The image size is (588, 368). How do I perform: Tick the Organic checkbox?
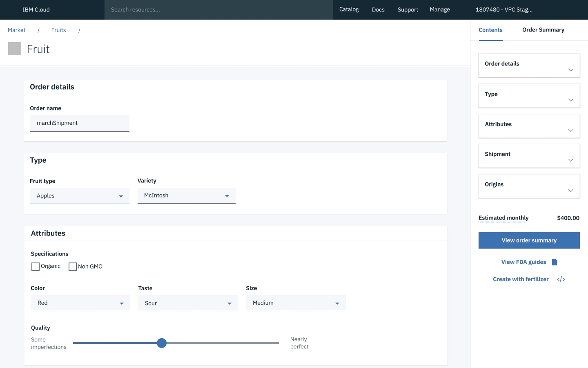[x=36, y=267]
